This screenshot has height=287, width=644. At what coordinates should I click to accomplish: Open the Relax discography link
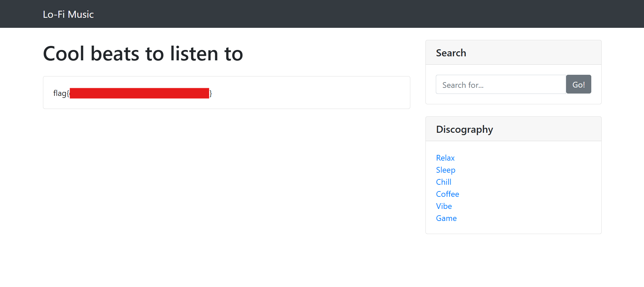coord(445,158)
